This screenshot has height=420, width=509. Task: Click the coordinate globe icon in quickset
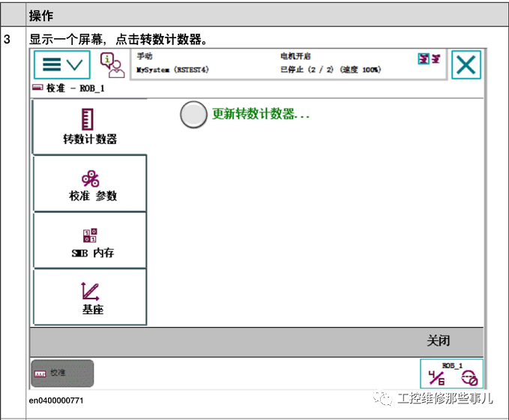click(469, 378)
